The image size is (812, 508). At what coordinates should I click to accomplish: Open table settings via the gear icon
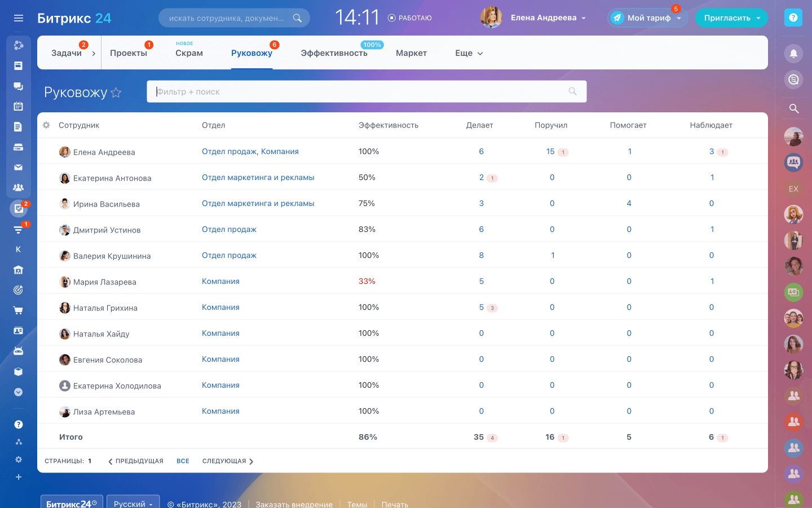pyautogui.click(x=46, y=125)
